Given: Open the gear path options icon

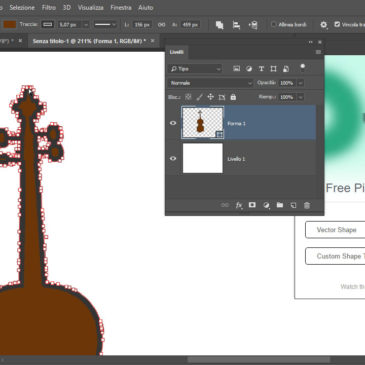Looking at the screenshot, I should coord(323,25).
